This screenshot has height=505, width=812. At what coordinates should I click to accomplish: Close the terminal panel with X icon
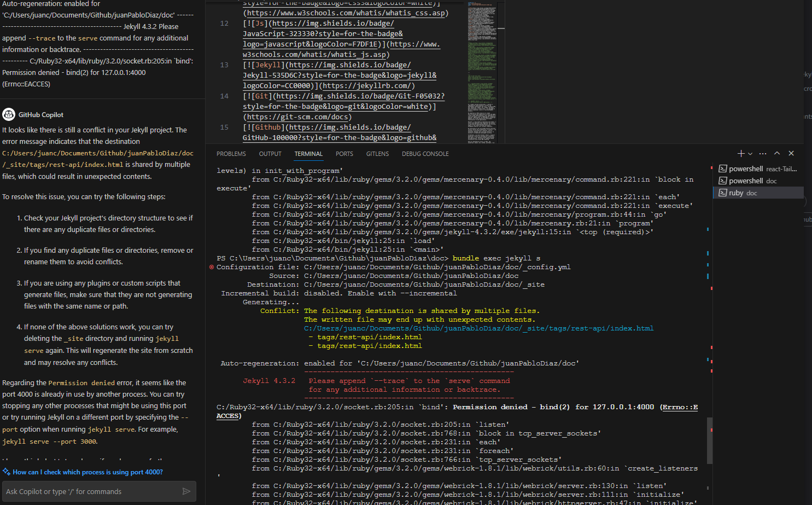pos(791,154)
